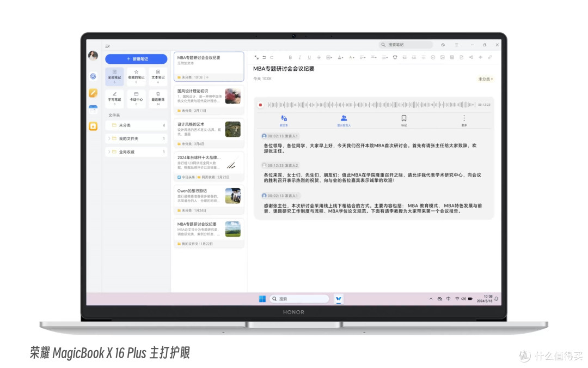Image resolution: width=588 pixels, height=368 pixels.
Task: Open the font color dropdown
Action: click(x=340, y=57)
